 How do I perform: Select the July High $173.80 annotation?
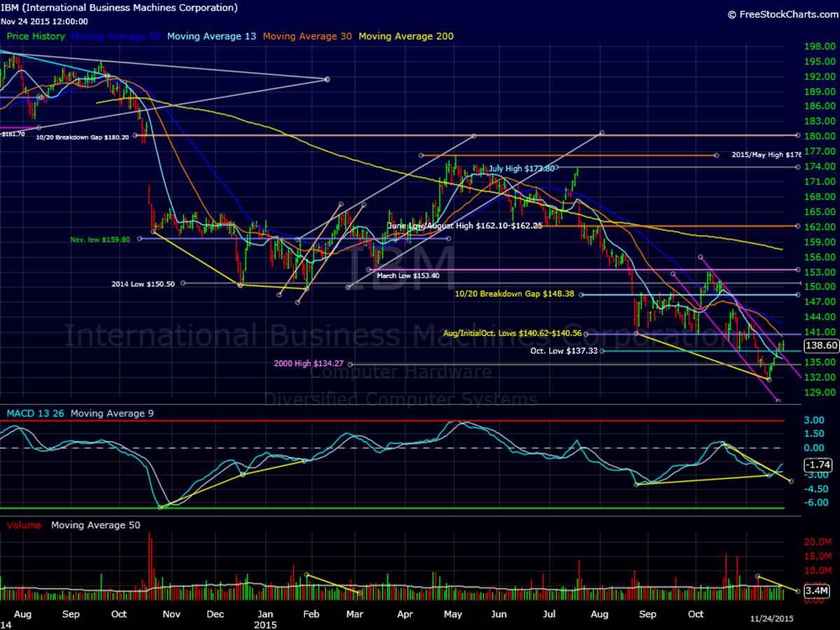pyautogui.click(x=522, y=169)
